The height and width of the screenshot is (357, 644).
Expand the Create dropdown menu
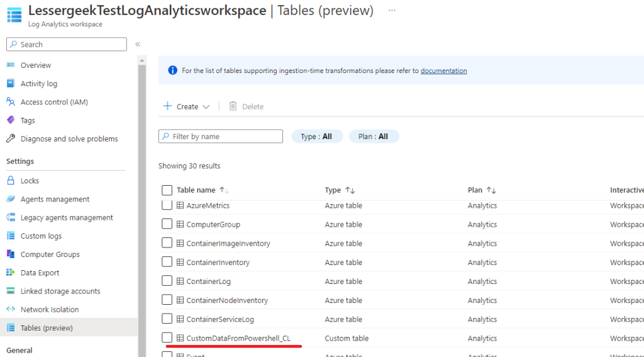(x=186, y=106)
